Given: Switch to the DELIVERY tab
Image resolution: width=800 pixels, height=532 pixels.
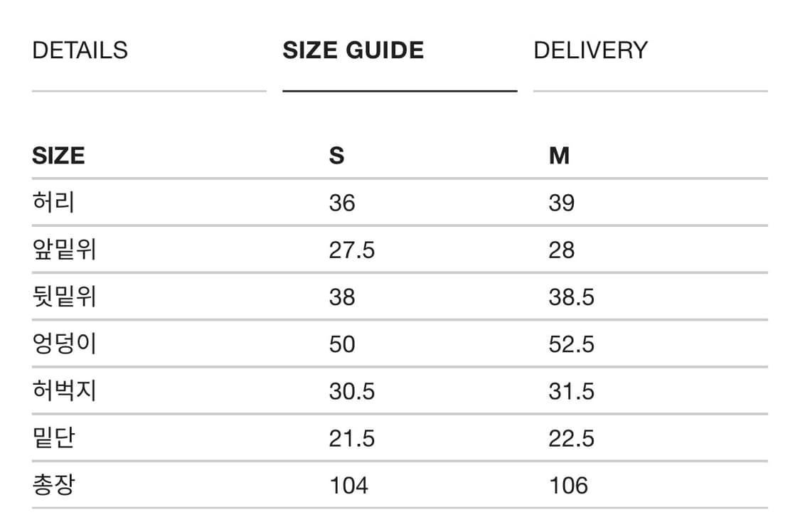Looking at the screenshot, I should pos(590,50).
